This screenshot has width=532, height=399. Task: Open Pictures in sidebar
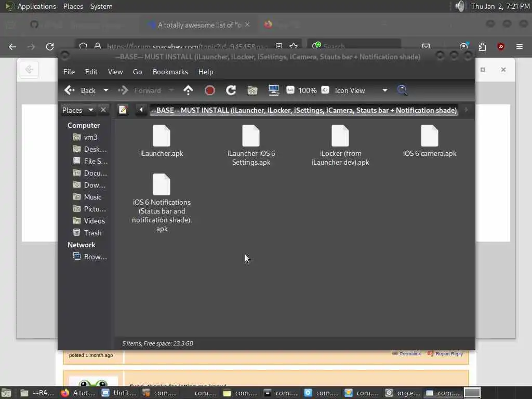tap(90, 209)
